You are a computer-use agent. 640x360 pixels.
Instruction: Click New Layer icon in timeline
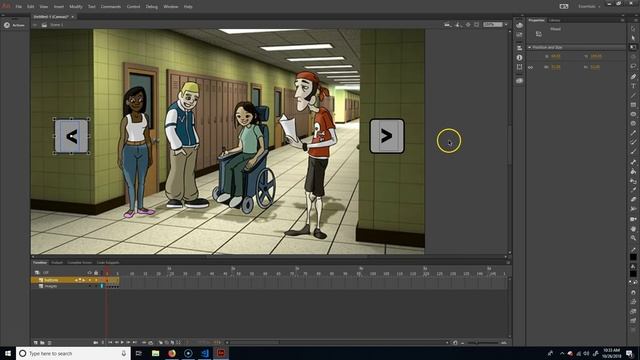(x=36, y=343)
